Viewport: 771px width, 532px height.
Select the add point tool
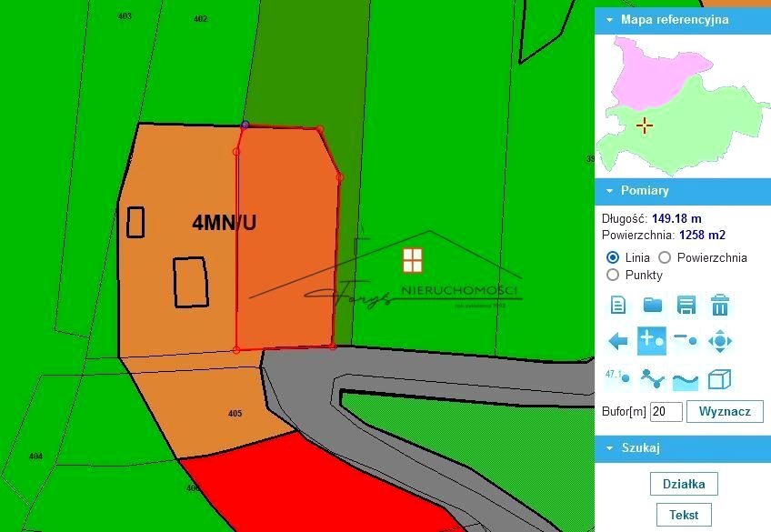pyautogui.click(x=652, y=341)
